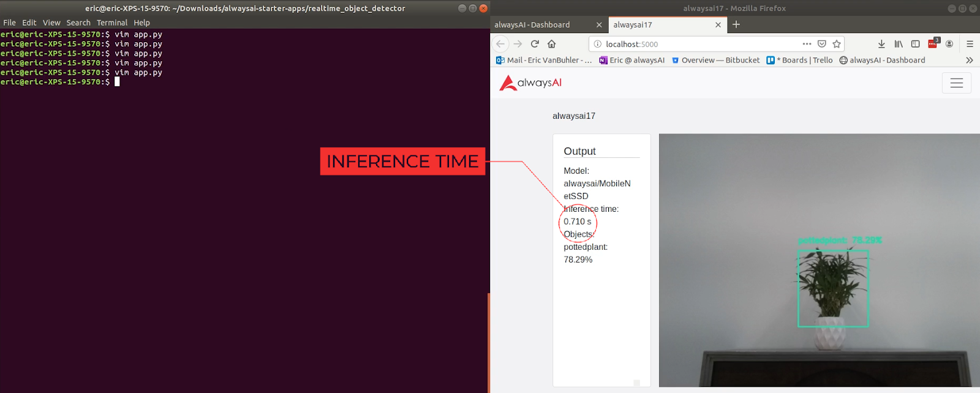The height and width of the screenshot is (393, 980).
Task: Open the terminal View menu
Action: click(x=51, y=23)
